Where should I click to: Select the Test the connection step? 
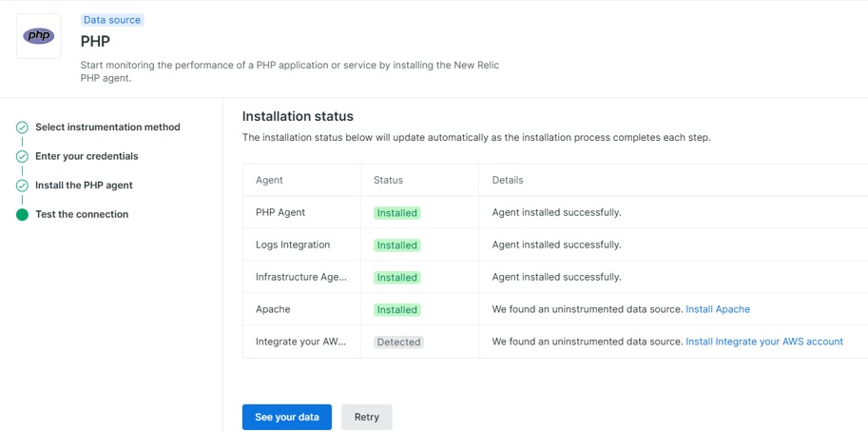82,215
